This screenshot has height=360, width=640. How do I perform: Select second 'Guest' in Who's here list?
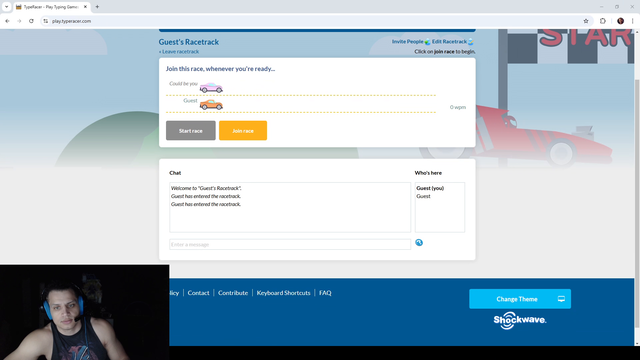(x=423, y=196)
